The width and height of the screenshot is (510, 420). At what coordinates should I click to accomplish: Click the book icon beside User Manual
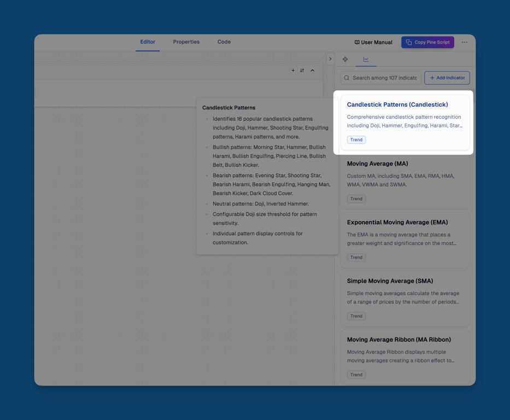pyautogui.click(x=357, y=42)
